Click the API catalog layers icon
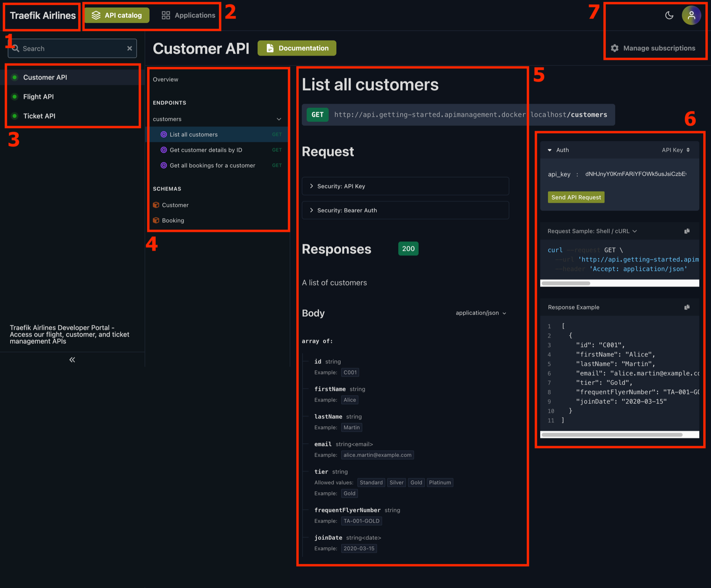This screenshot has height=588, width=711. click(96, 15)
